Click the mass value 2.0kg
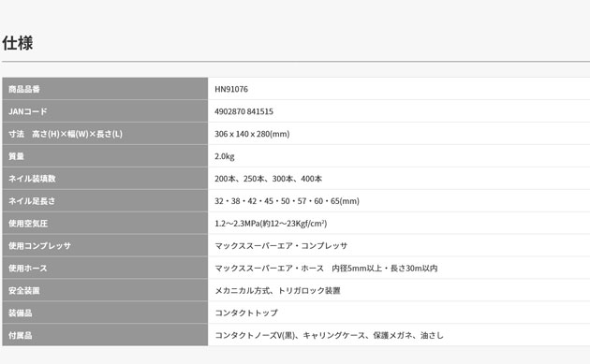Image resolution: width=590 pixels, height=364 pixels. (x=225, y=156)
